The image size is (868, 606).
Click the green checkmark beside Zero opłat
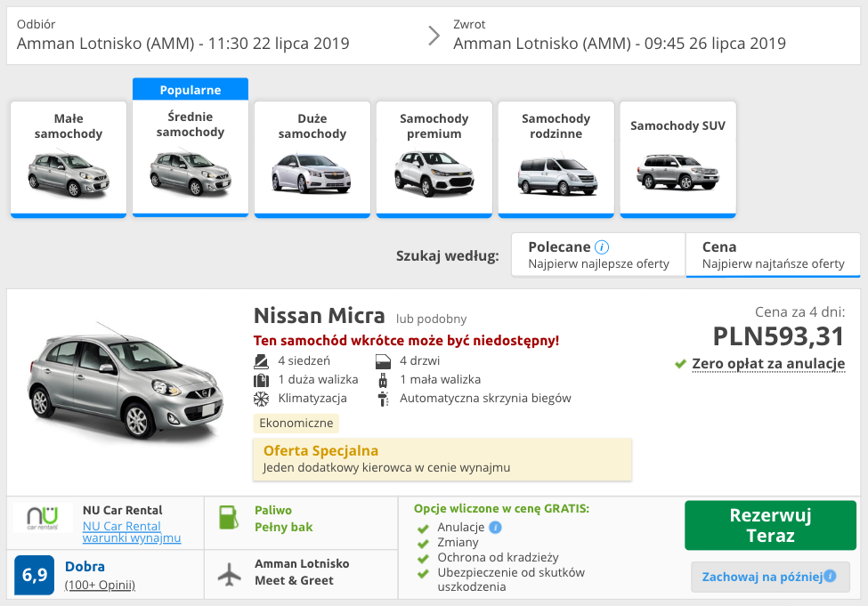tap(680, 364)
